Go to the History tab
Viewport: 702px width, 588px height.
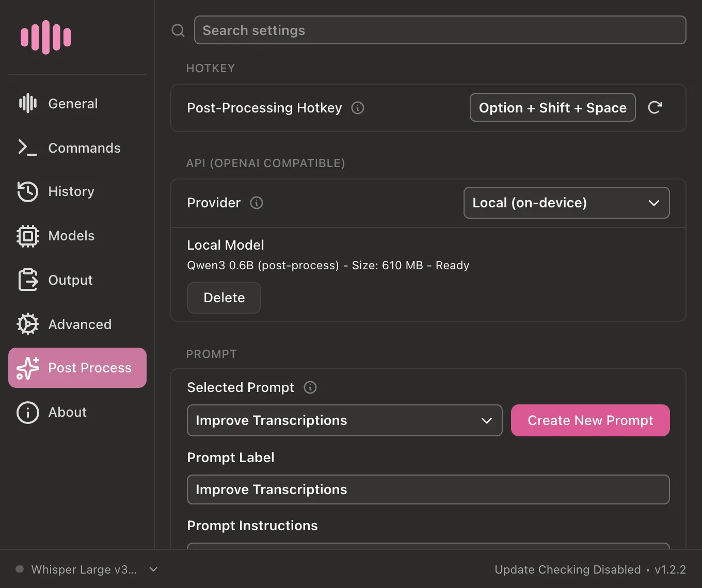(77, 191)
